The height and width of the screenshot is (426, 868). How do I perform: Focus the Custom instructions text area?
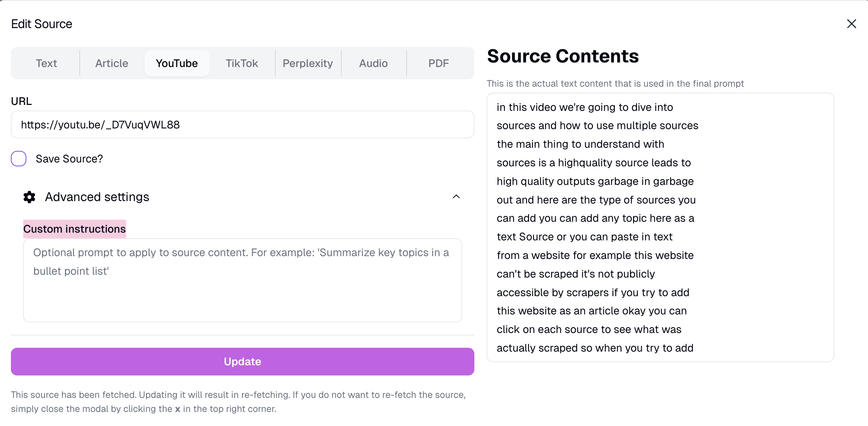click(x=242, y=280)
